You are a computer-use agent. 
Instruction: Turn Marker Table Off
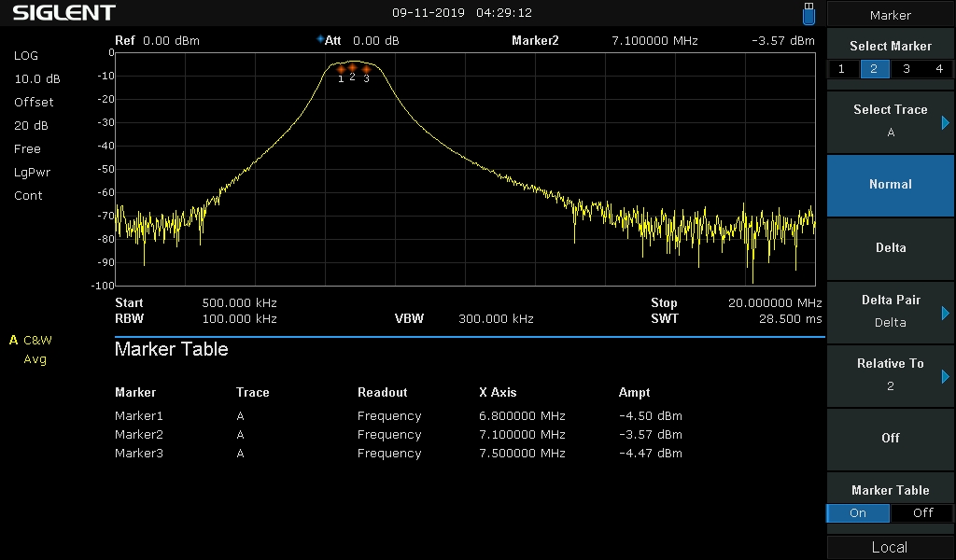(x=922, y=513)
